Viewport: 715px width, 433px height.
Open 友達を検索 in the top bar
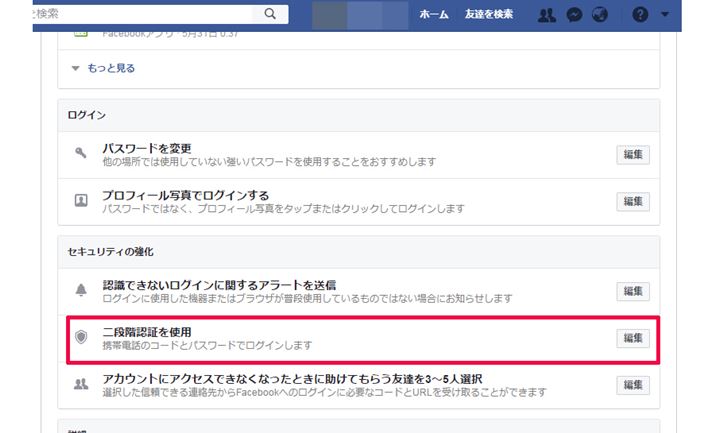(489, 15)
